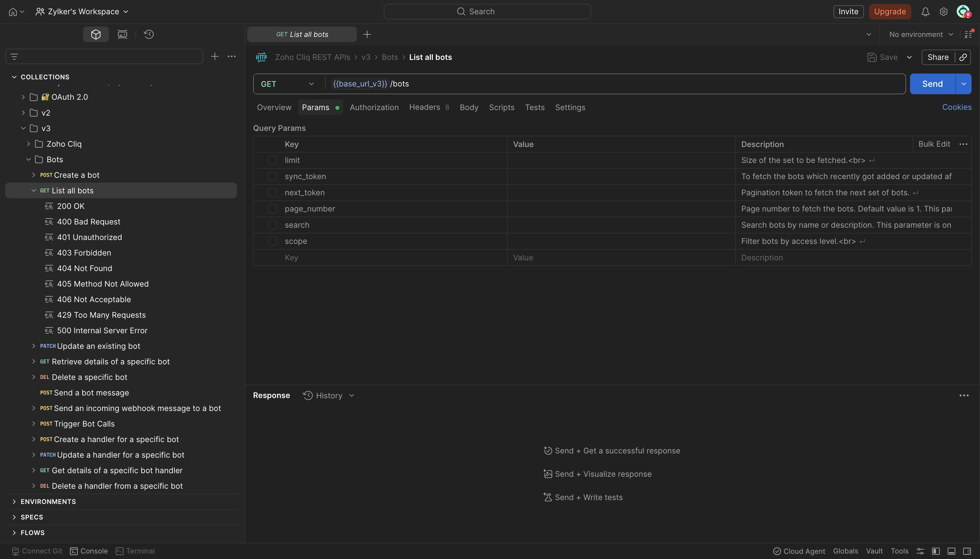Switch to the Authorization tab
Screen dimensions: 980x559
point(374,107)
